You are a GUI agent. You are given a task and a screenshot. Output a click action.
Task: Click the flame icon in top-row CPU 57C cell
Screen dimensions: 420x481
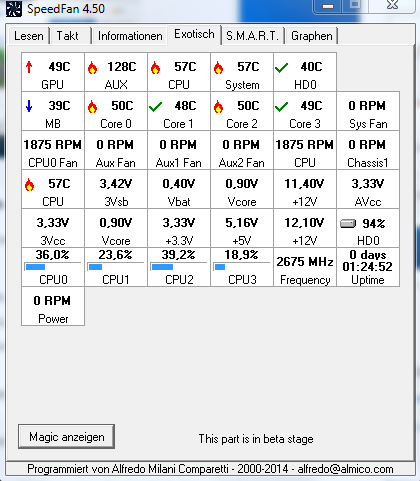coord(155,68)
